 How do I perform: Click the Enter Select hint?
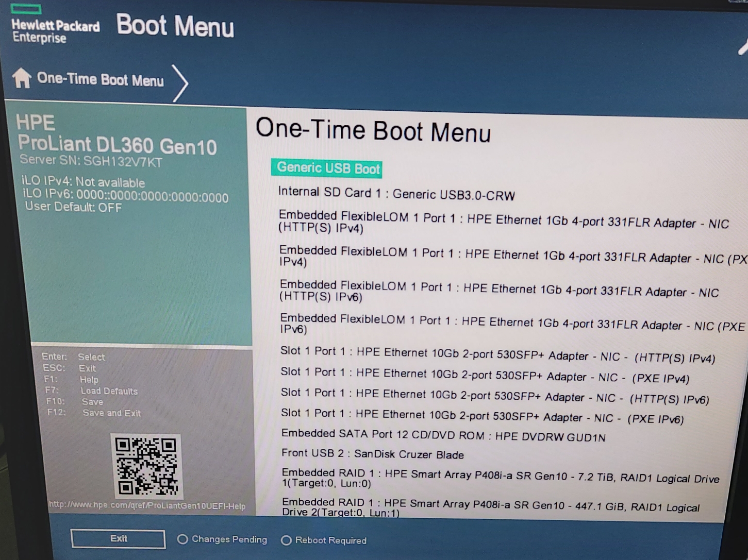73,357
